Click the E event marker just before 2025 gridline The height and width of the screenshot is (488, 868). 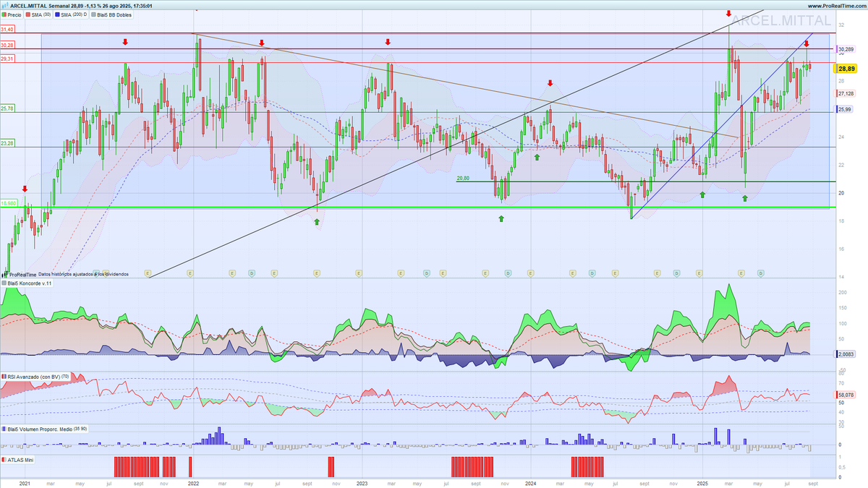699,273
